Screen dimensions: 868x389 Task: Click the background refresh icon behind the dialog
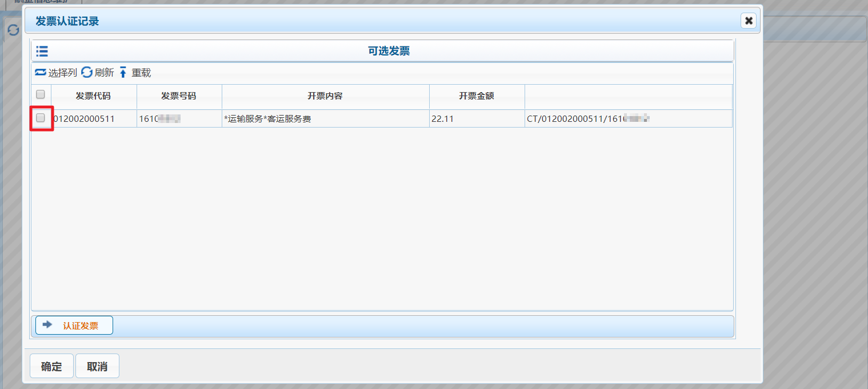pos(13,30)
